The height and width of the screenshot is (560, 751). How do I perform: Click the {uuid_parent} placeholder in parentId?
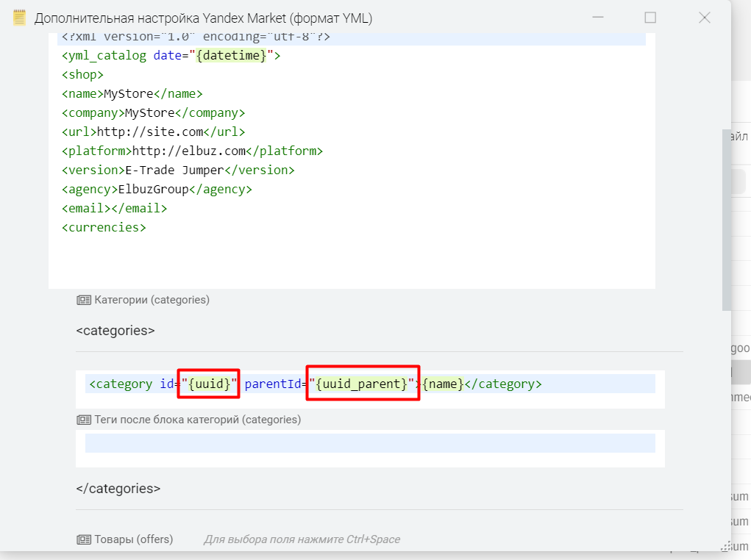coord(362,384)
